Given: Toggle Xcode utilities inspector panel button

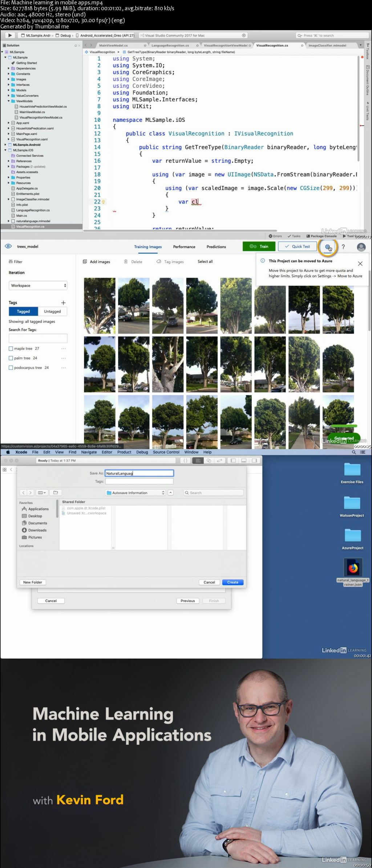Looking at the screenshot, I should coord(254,460).
